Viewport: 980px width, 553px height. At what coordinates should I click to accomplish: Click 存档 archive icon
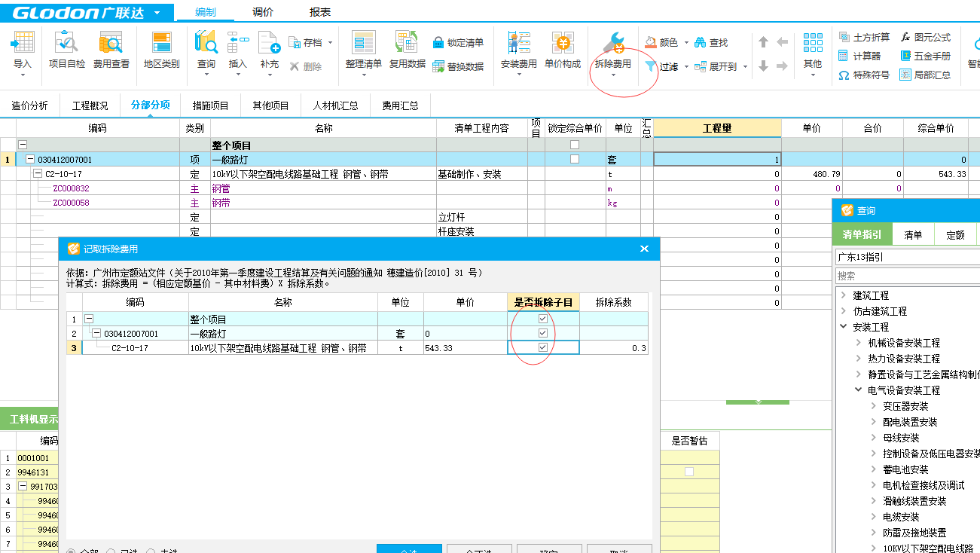pyautogui.click(x=295, y=43)
